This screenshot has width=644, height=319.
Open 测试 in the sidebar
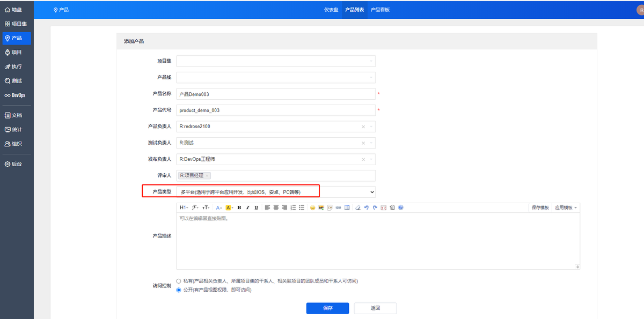tap(17, 80)
